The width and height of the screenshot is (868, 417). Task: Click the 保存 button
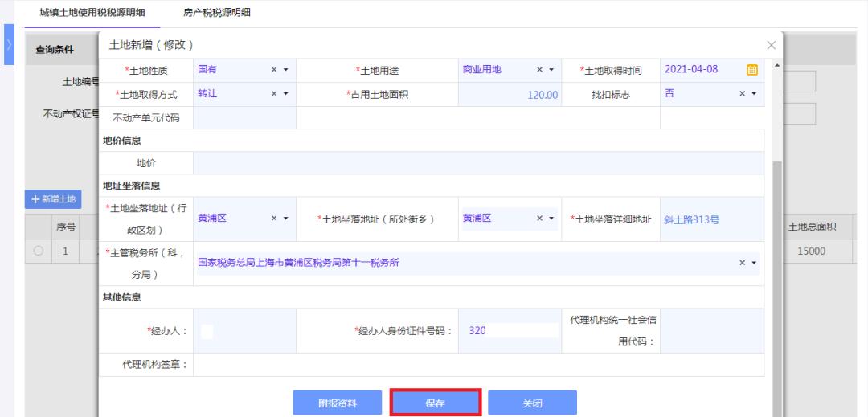coord(436,403)
